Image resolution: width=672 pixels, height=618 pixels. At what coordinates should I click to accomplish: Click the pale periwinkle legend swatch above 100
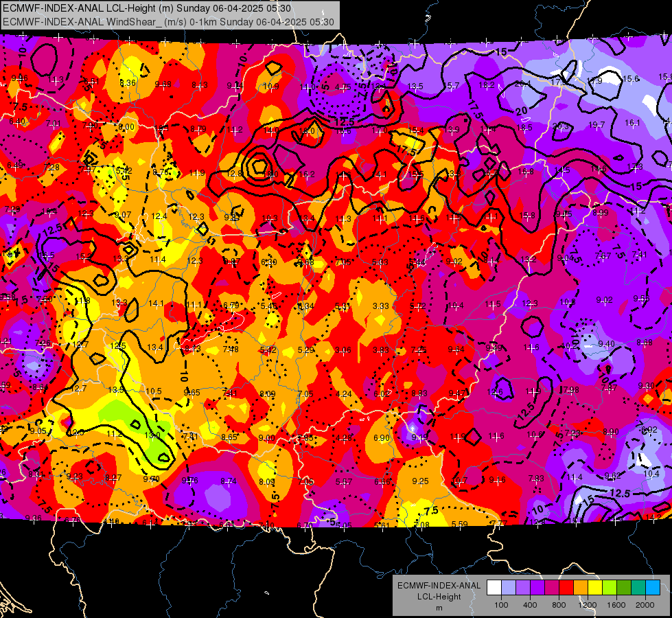(509, 588)
